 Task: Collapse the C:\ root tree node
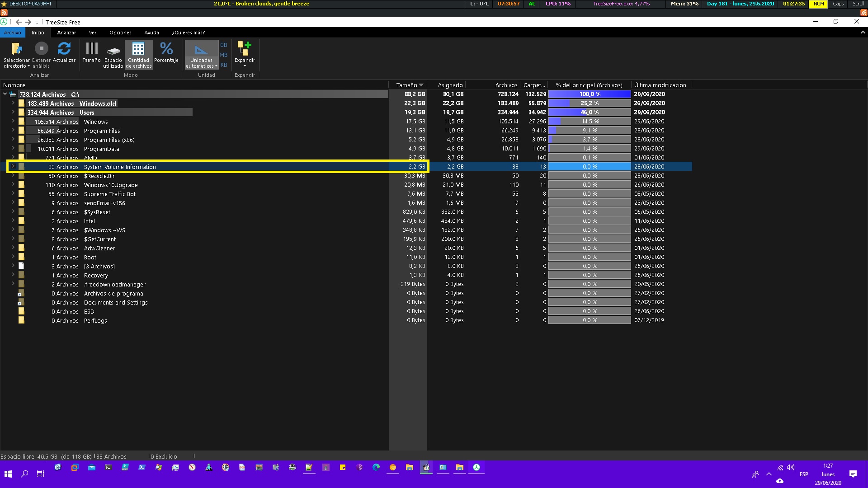click(5, 94)
